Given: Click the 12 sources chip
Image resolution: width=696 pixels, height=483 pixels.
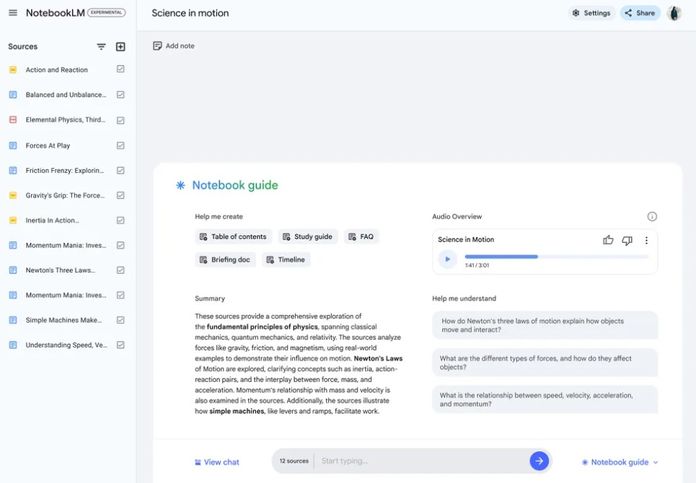Looking at the screenshot, I should (294, 461).
